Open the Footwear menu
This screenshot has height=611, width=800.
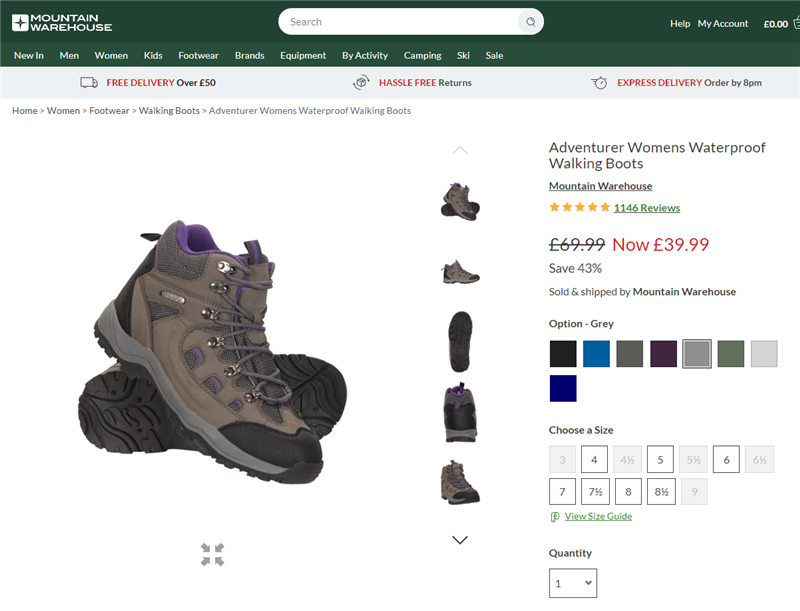point(198,56)
